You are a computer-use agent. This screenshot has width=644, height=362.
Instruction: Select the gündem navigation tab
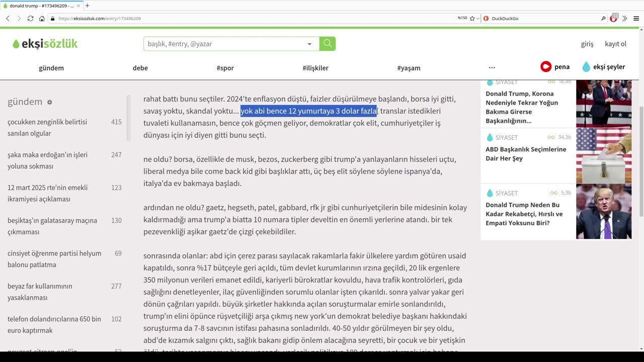[x=51, y=68]
